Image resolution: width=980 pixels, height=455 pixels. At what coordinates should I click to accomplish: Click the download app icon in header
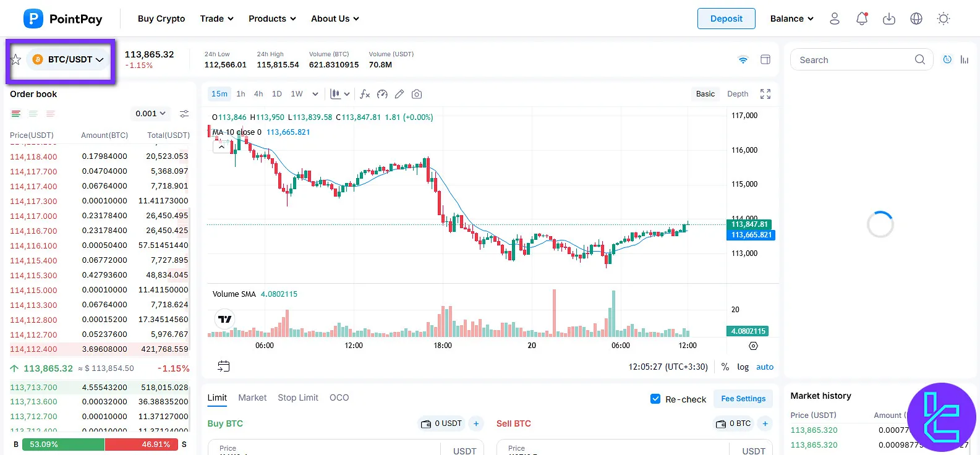889,19
